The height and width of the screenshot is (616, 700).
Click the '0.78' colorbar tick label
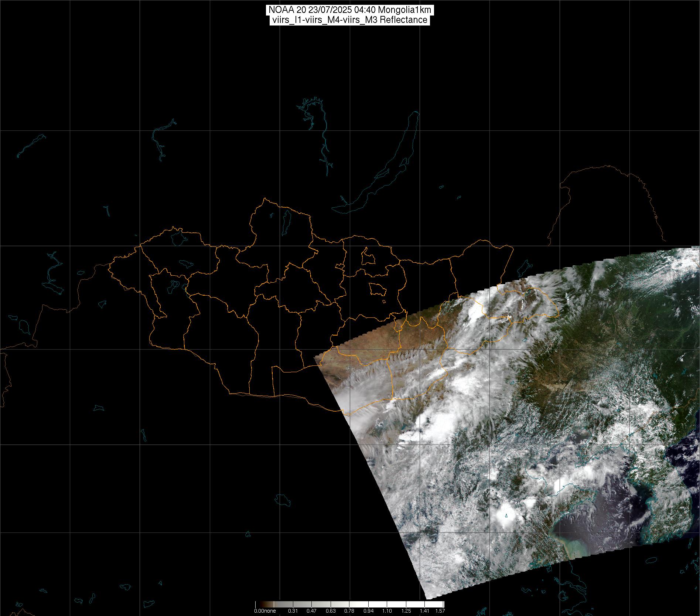tap(349, 611)
